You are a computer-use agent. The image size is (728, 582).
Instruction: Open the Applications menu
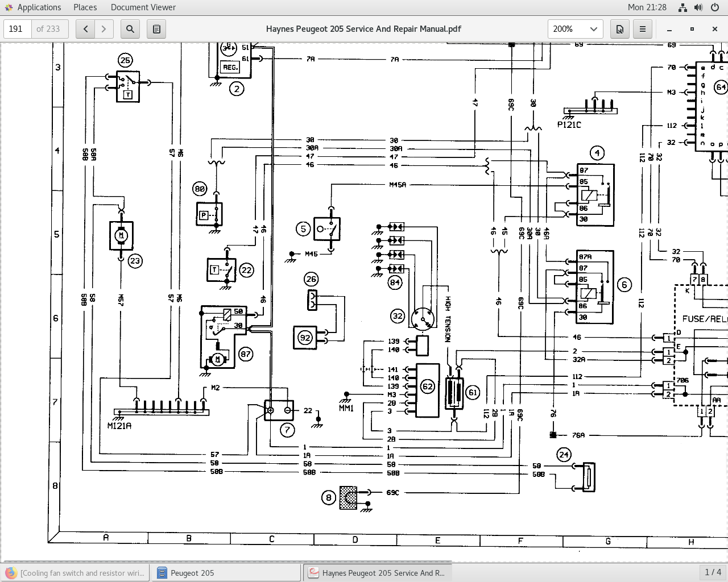39,7
